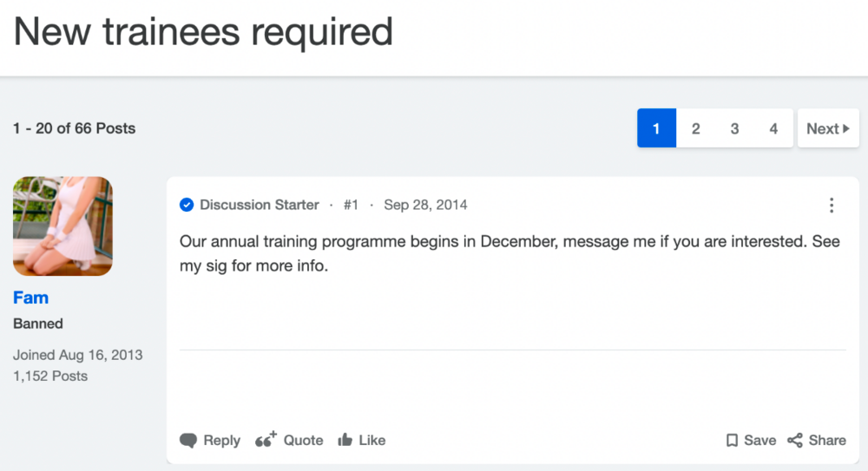The image size is (868, 471).
Task: Click the blue Discussion Starter checkmark badge
Action: [187, 205]
